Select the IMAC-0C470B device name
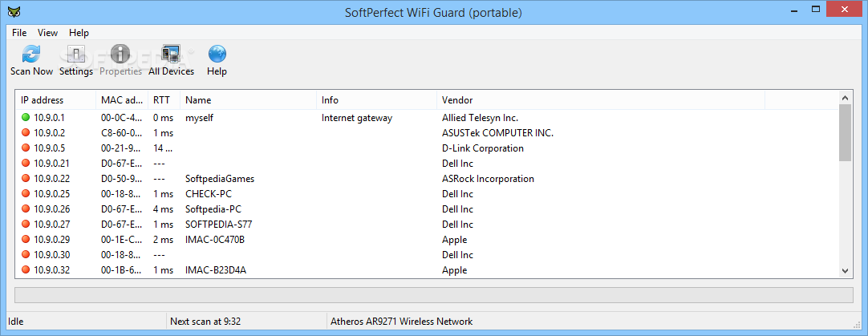Screen dimensions: 868x336 (x=215, y=240)
